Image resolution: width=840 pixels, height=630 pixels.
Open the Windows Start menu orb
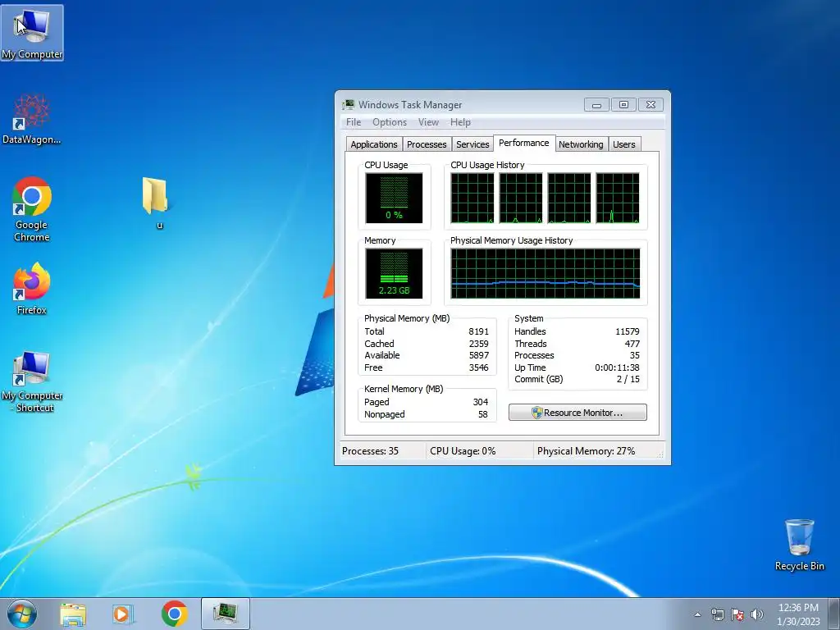(22, 614)
